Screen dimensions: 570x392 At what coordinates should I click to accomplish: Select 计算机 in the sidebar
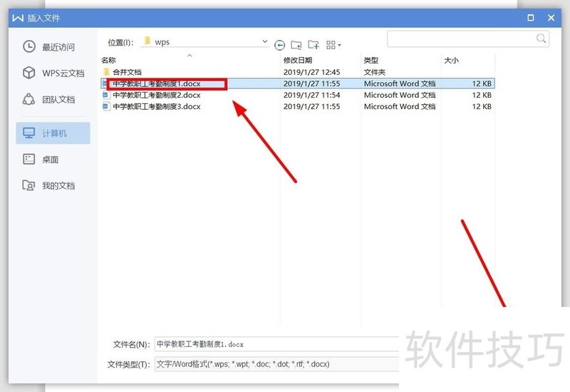tap(53, 133)
